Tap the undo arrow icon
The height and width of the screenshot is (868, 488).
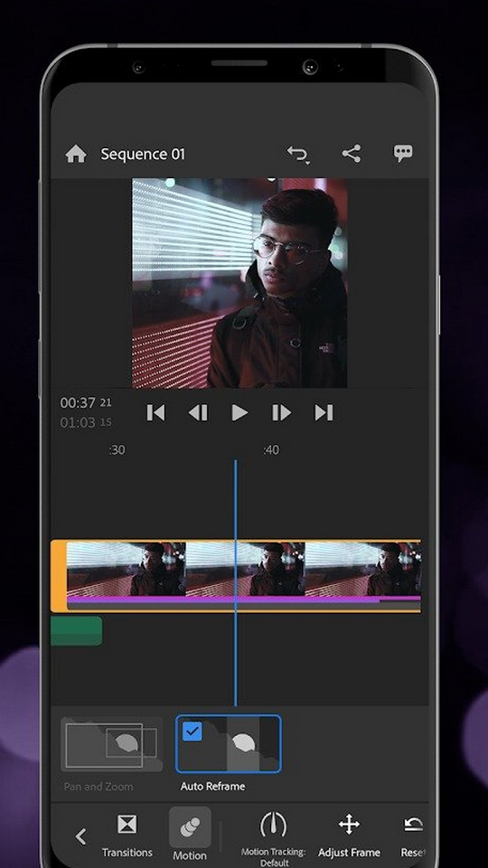298,154
